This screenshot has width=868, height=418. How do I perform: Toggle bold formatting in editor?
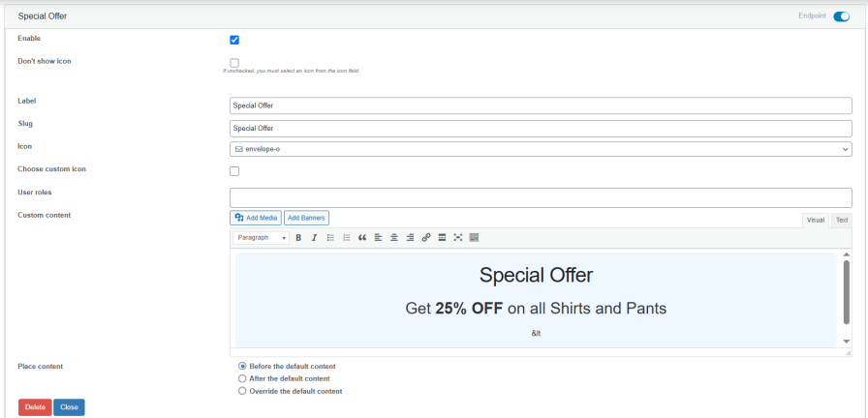[298, 238]
